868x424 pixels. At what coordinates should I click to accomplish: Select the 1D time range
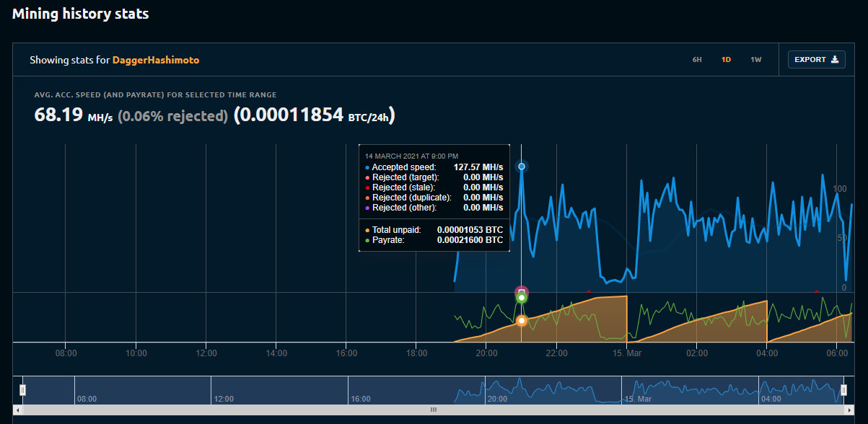coord(727,60)
